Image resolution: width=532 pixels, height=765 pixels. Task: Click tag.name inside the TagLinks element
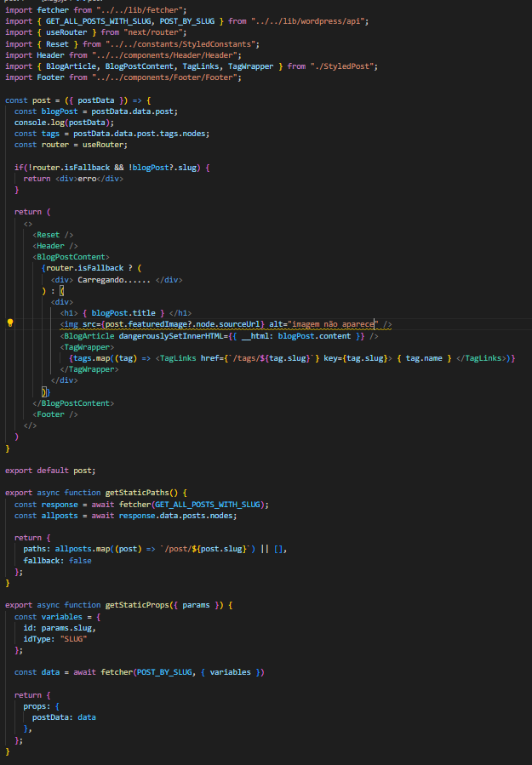(424, 358)
